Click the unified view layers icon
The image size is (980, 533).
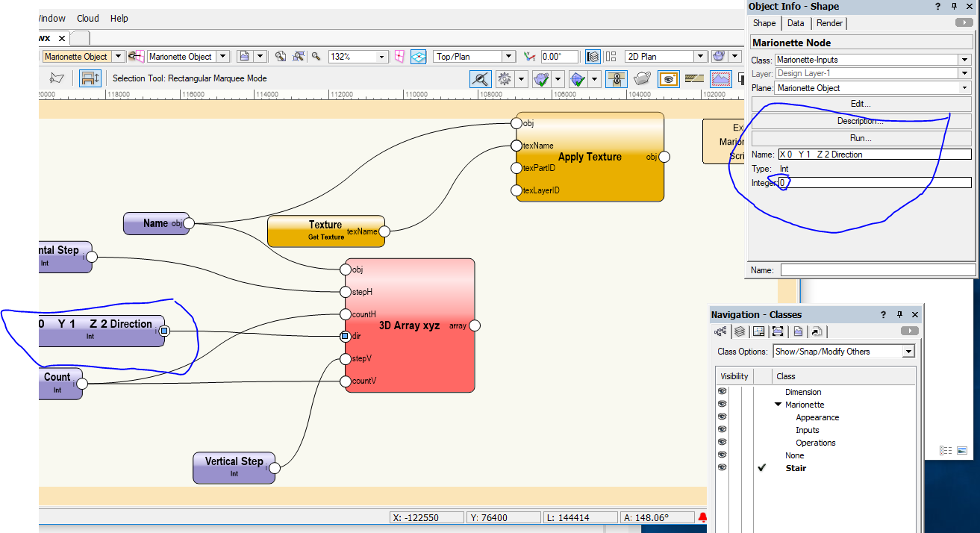coord(593,57)
